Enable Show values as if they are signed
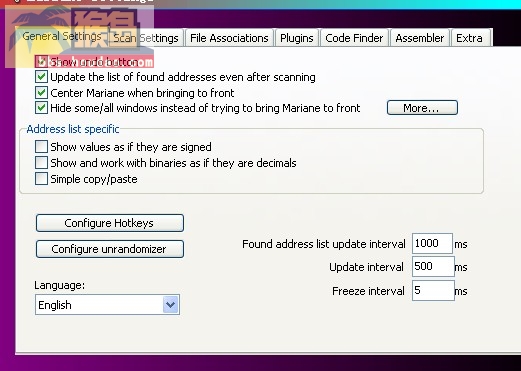This screenshot has height=371, width=521. click(x=41, y=147)
